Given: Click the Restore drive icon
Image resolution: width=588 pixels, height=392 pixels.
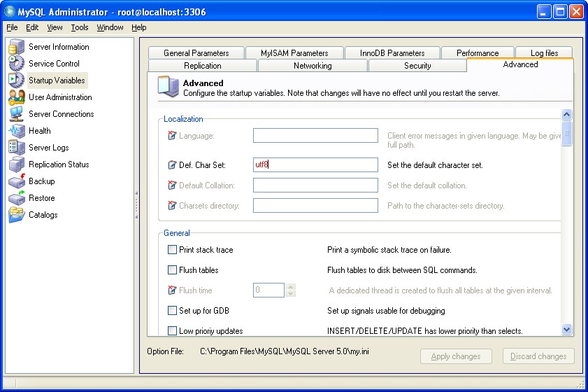Looking at the screenshot, I should coord(17,198).
